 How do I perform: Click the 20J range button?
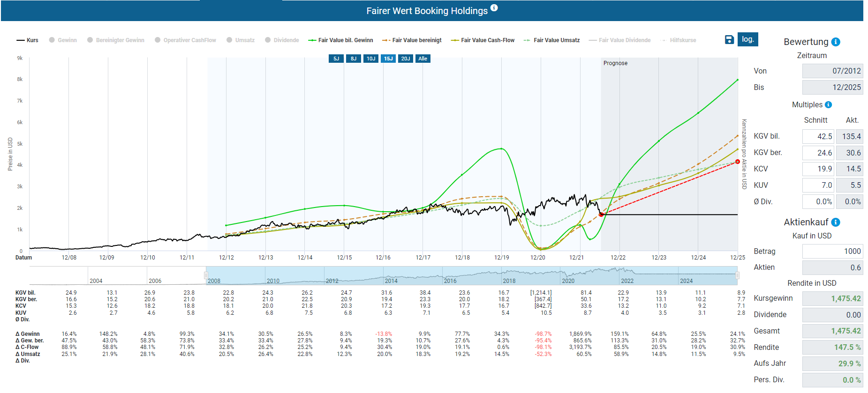(x=405, y=59)
